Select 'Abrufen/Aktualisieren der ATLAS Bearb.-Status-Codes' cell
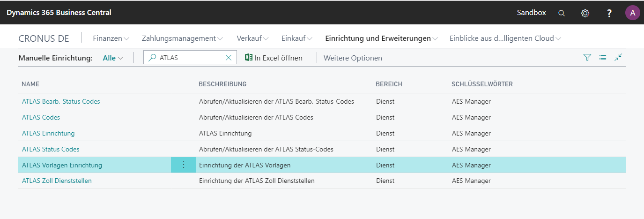Viewport: 644px width, 219px height. click(276, 101)
